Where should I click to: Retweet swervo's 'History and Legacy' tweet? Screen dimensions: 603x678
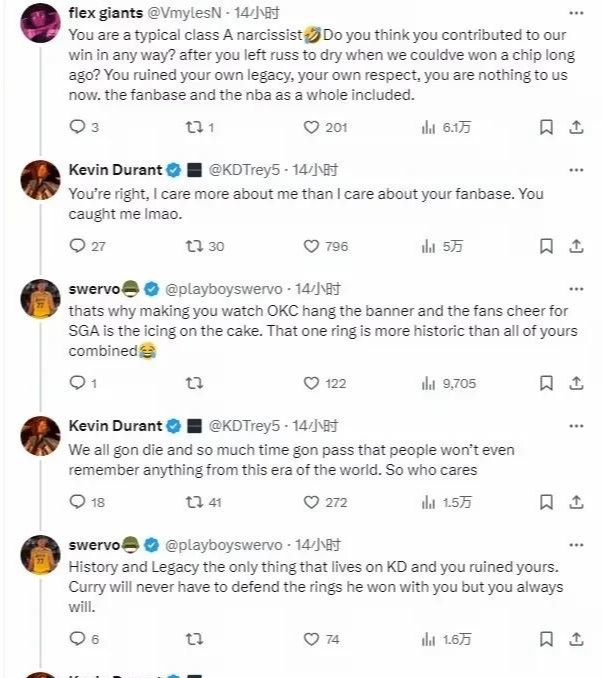tap(194, 639)
